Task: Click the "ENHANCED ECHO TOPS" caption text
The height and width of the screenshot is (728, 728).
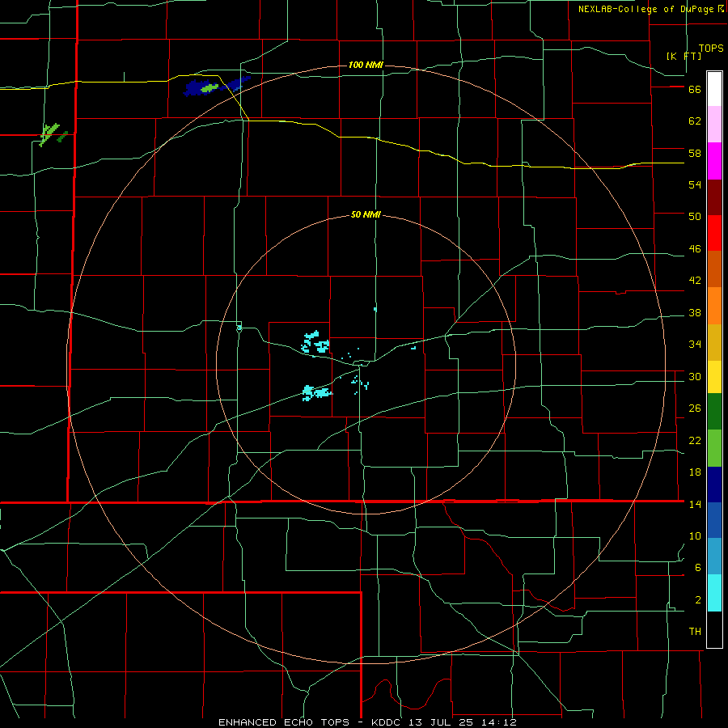Action: pyautogui.click(x=284, y=722)
